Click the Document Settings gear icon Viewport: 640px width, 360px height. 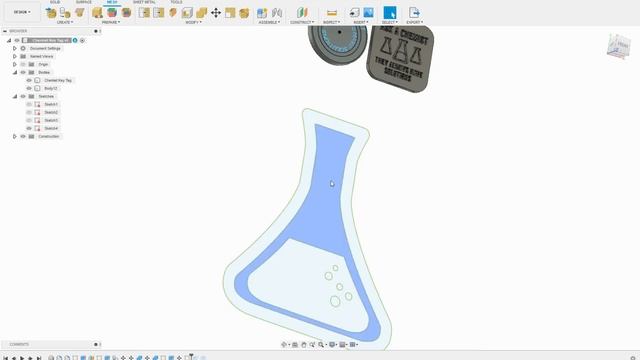[x=23, y=48]
